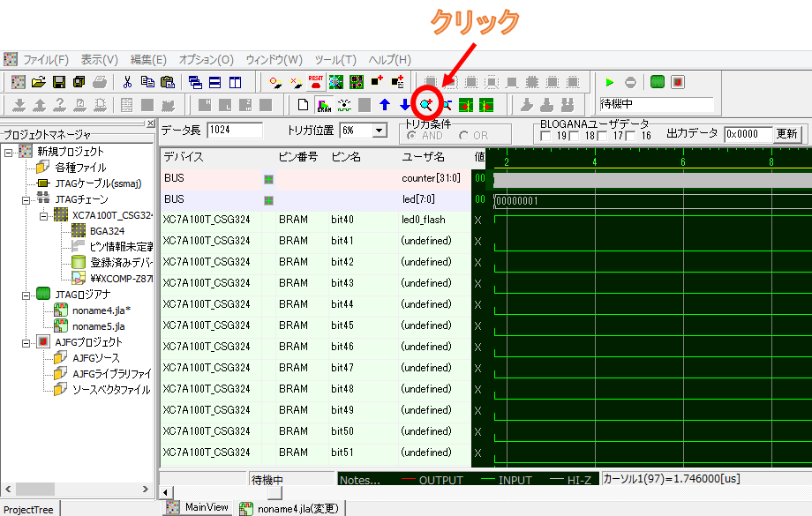Open the ツール(T) menu

coord(335,60)
